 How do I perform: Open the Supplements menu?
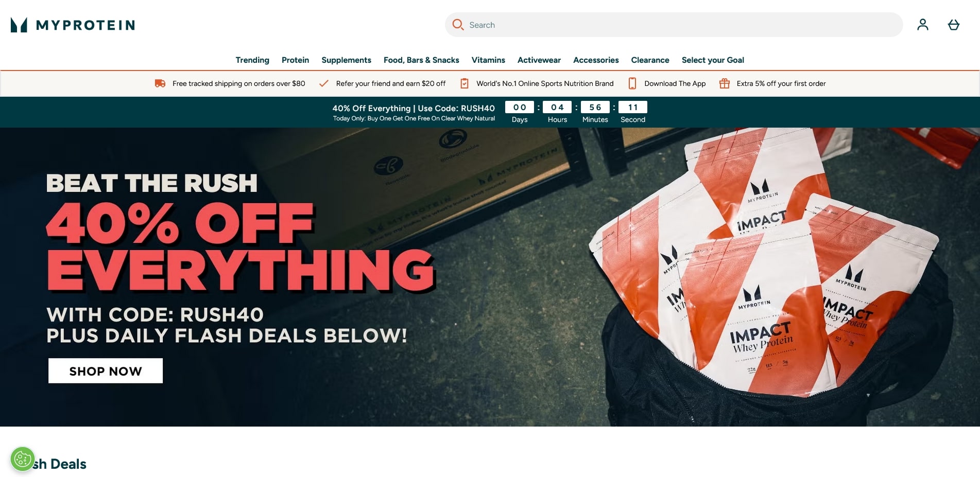pos(346,60)
